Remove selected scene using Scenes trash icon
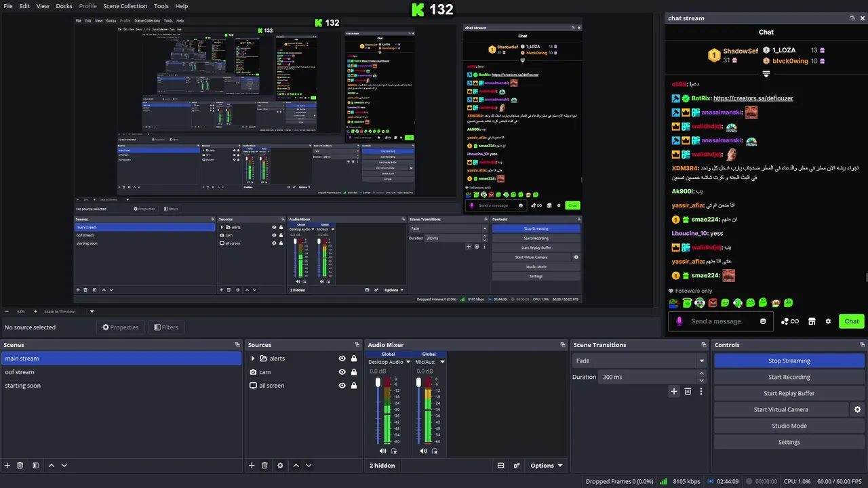The image size is (868, 488). (20, 466)
